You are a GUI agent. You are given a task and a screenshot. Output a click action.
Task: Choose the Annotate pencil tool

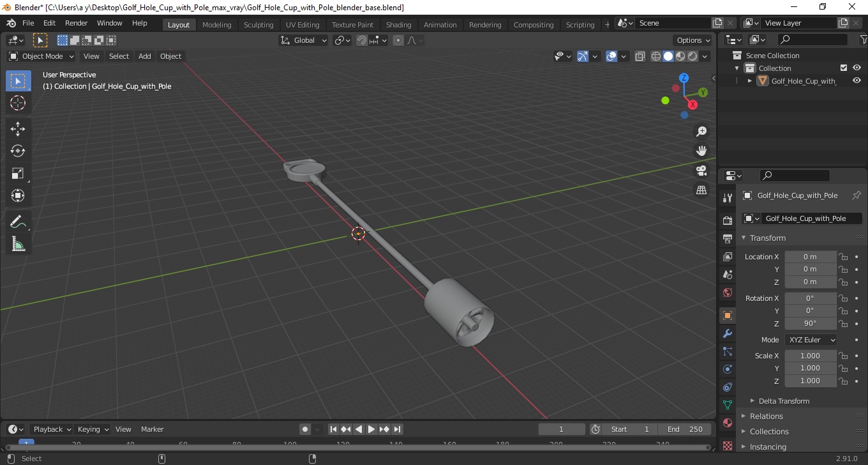point(18,222)
